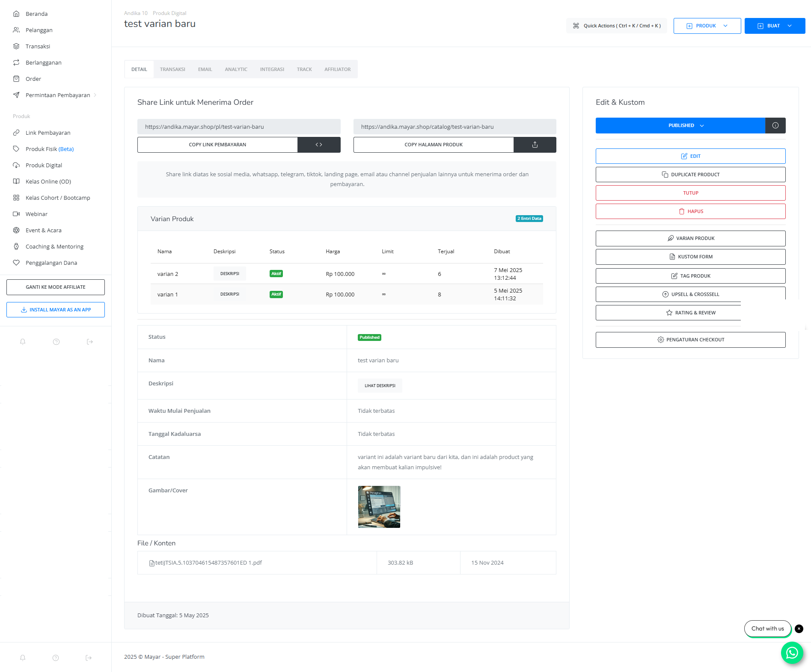Open Produk Fisik (Beta) page
The image size is (811, 672).
(50, 149)
